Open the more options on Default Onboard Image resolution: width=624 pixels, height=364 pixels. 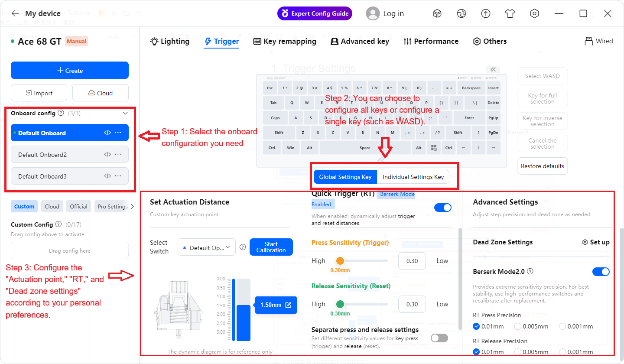(x=118, y=133)
